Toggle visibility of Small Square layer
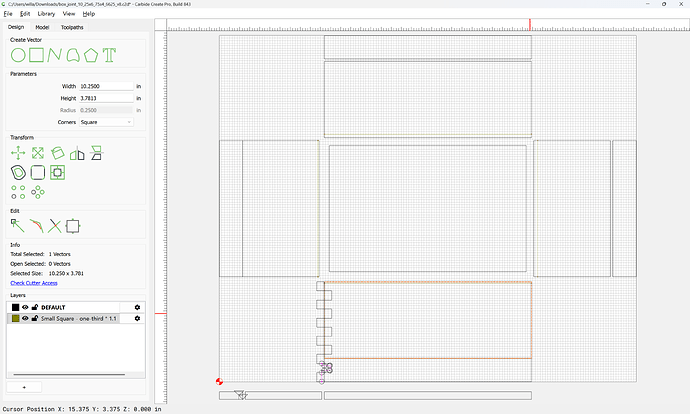Screen dimensions: 690x414 coord(25,318)
